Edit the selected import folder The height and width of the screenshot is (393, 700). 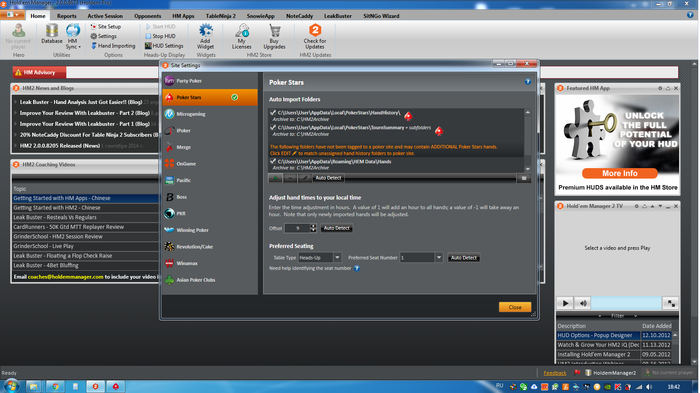(304, 178)
